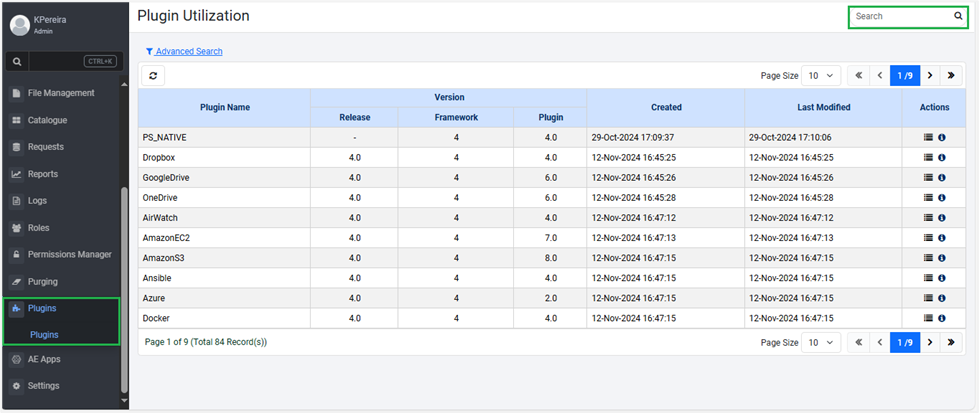Screen dimensions: 979x413
Task: Open list icon for Dropbox row
Action: point(928,158)
